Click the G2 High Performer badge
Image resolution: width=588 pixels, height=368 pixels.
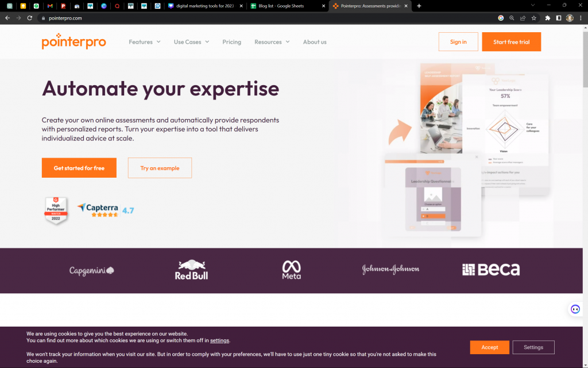[56, 210]
